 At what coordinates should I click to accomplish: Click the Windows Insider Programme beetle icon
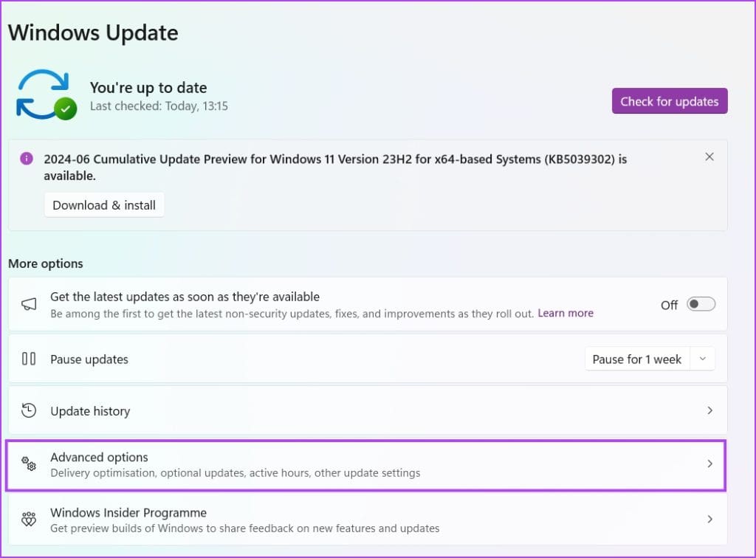pos(28,519)
